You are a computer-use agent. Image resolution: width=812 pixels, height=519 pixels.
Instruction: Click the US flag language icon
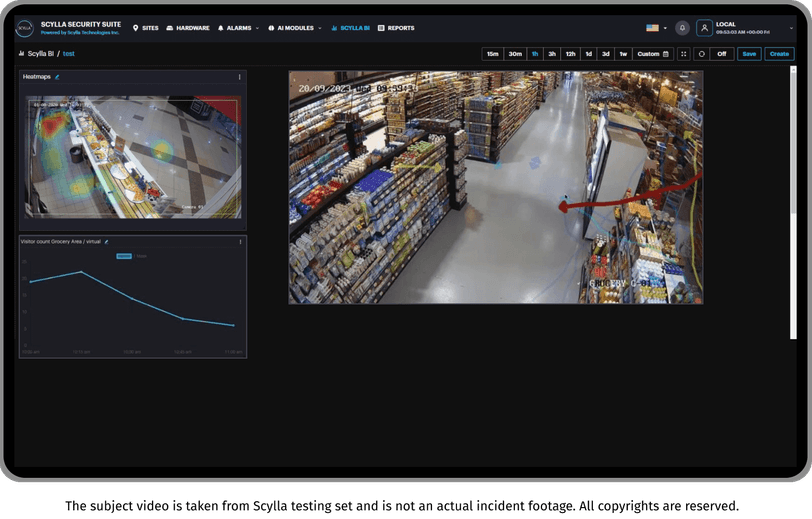[x=652, y=28]
